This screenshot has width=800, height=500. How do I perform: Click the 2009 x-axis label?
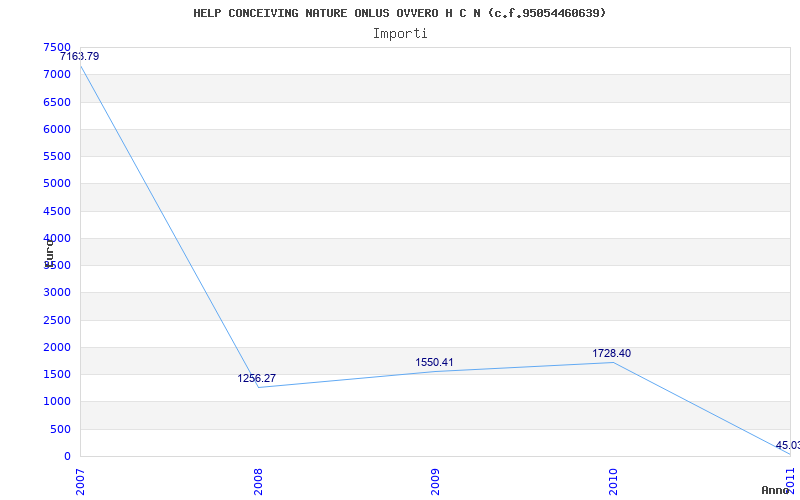coord(435,482)
